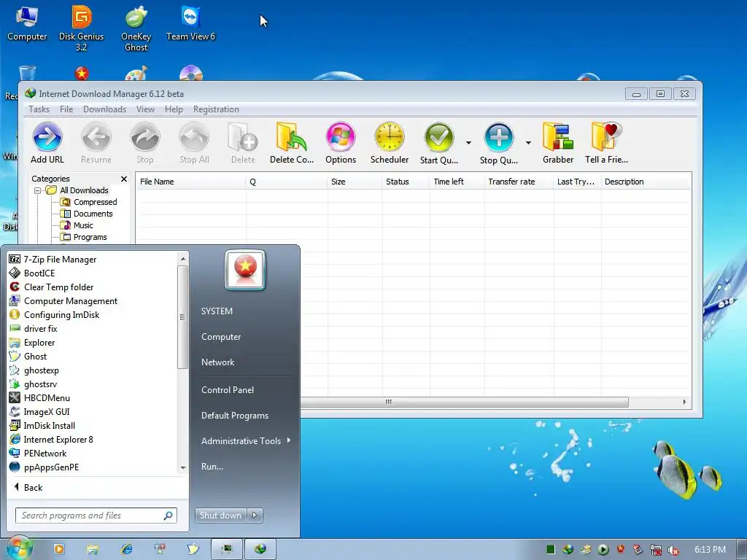Click the Stop Queue icon

tap(499, 143)
